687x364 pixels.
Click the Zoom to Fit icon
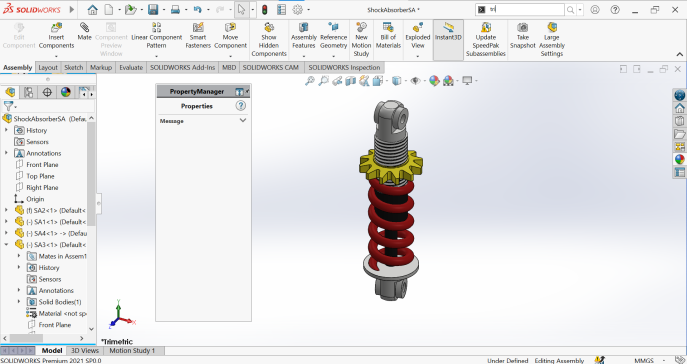click(310, 81)
